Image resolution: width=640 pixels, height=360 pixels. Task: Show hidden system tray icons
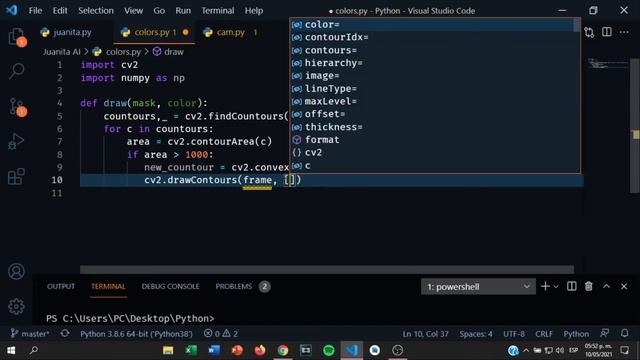(526, 350)
